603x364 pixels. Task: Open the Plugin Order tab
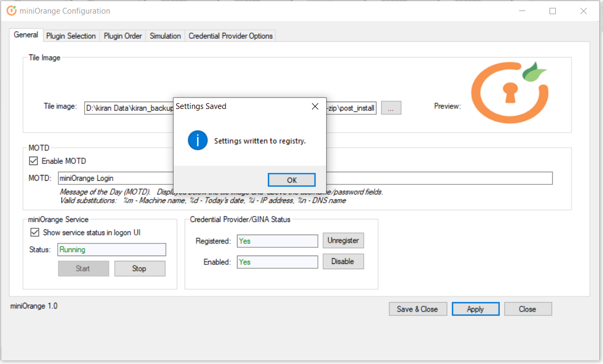pos(123,36)
